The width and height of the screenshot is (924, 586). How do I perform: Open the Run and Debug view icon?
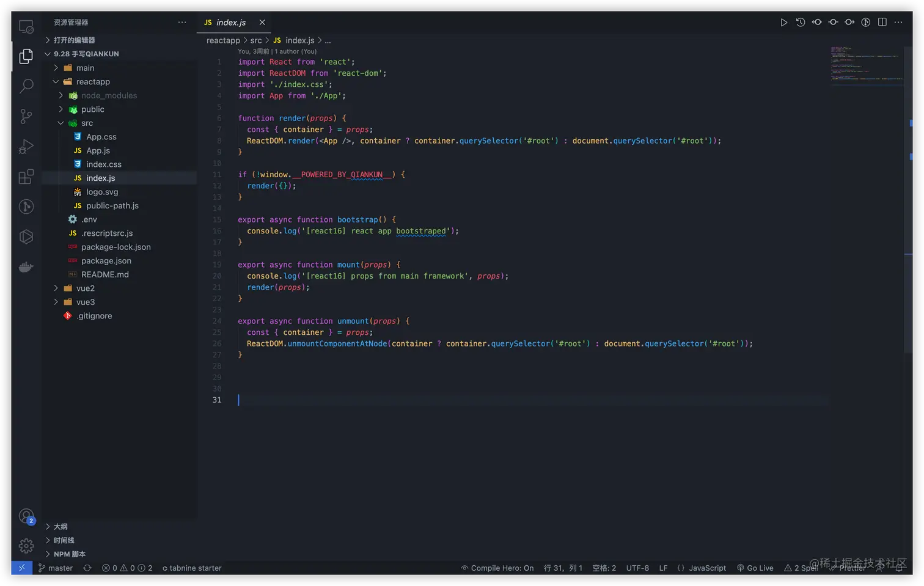[x=26, y=147]
